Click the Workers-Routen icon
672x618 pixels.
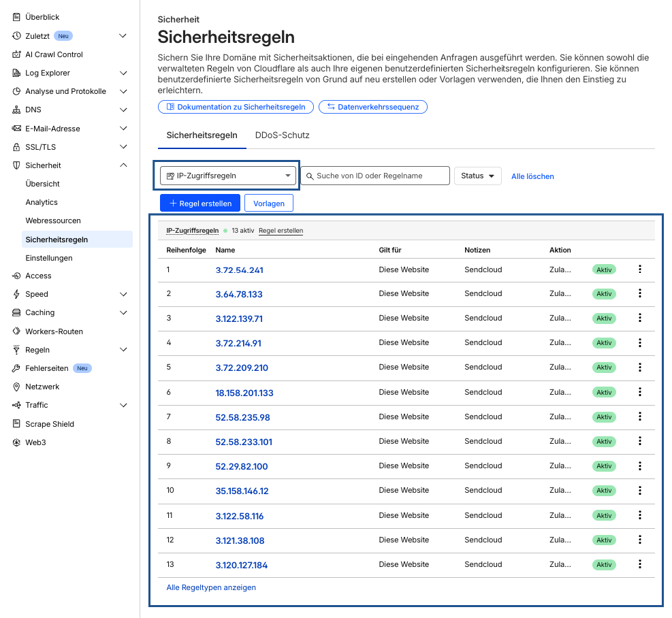click(16, 331)
